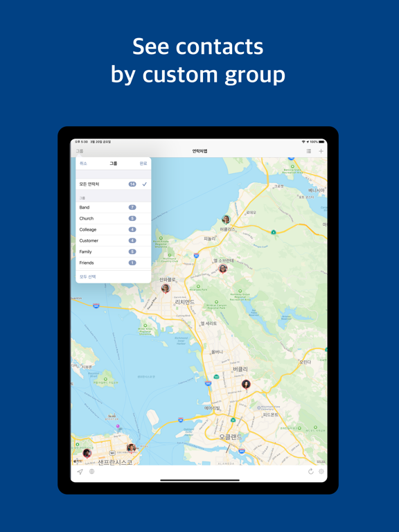This screenshot has height=532, width=399.
Task: Tap the contact photo pin near 산파블로
Action: tap(166, 288)
